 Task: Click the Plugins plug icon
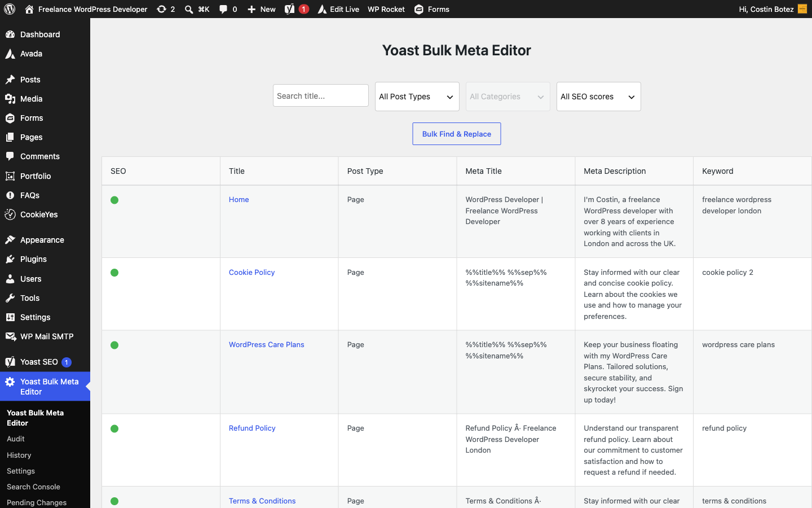pos(10,259)
